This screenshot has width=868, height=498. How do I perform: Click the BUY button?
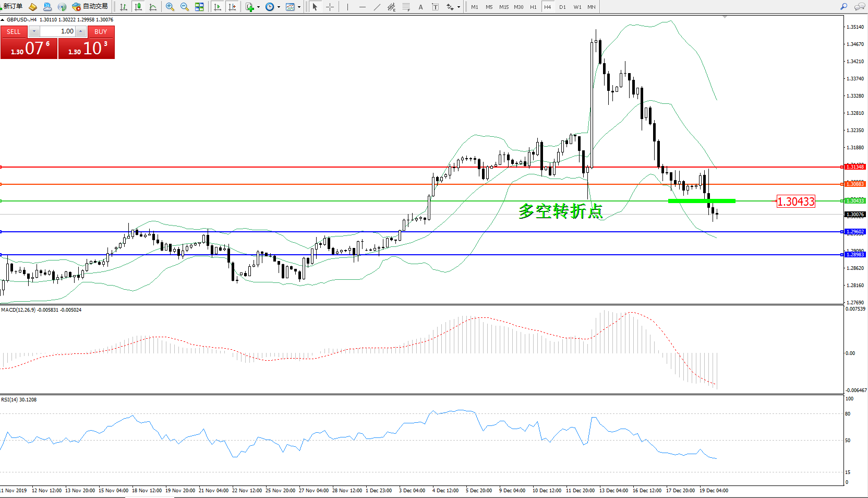click(x=101, y=32)
